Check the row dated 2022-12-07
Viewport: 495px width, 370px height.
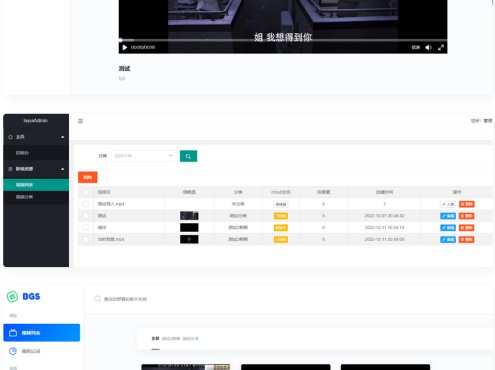tap(86, 216)
